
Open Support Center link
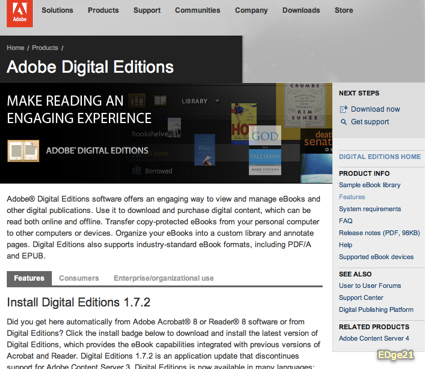click(x=361, y=298)
